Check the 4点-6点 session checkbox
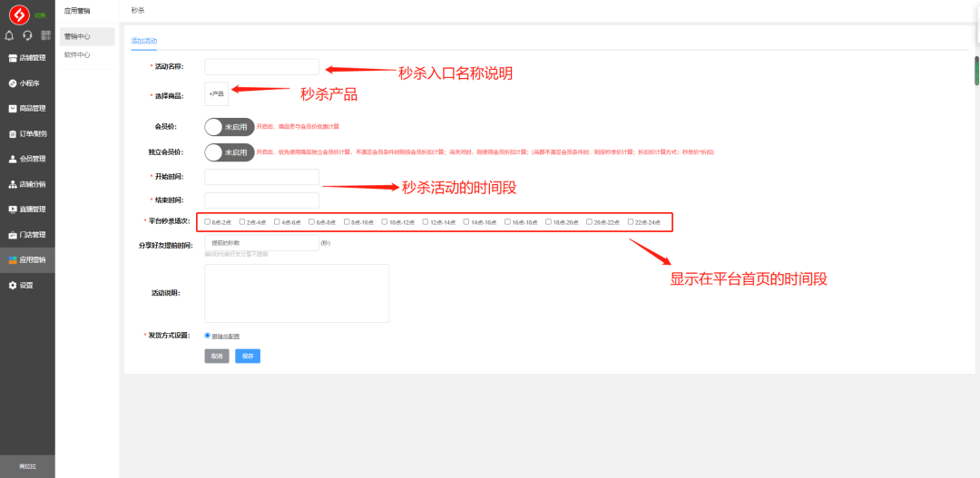Viewport: 980px width, 478px height. coord(277,222)
